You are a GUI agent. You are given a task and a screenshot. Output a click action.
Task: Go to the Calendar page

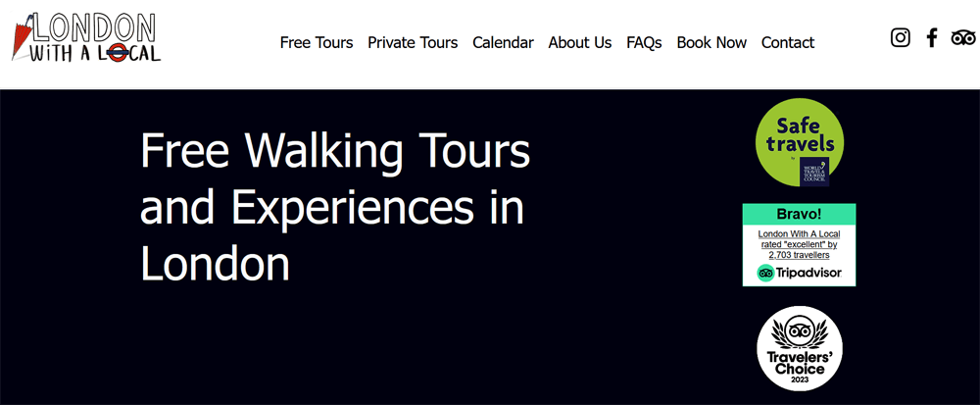click(503, 42)
